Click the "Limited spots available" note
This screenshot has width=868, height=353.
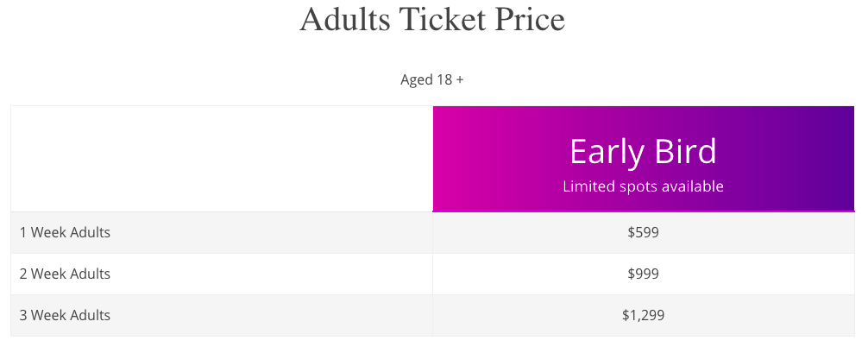pos(643,186)
